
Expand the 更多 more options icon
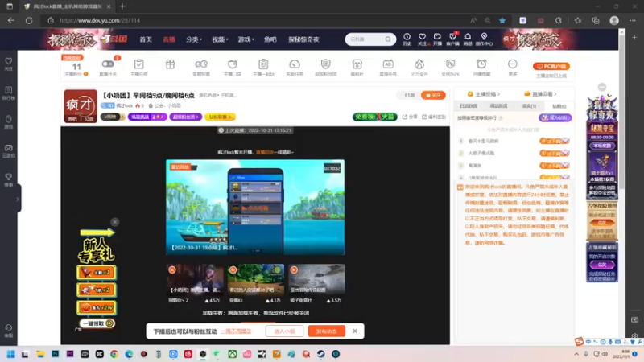(513, 64)
